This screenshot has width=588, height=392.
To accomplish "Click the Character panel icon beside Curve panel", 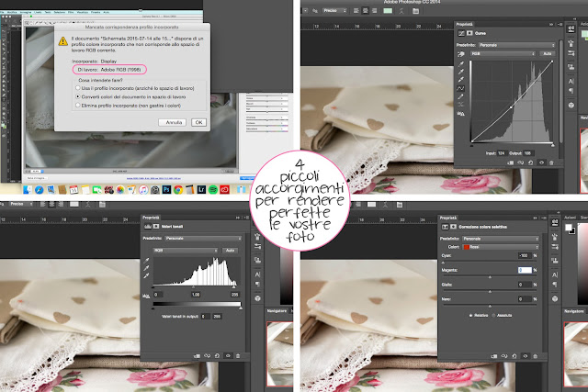I will 571,81.
